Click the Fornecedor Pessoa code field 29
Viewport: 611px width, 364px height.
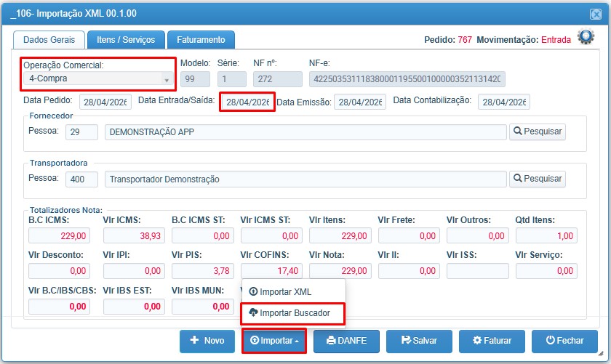pyautogui.click(x=81, y=132)
